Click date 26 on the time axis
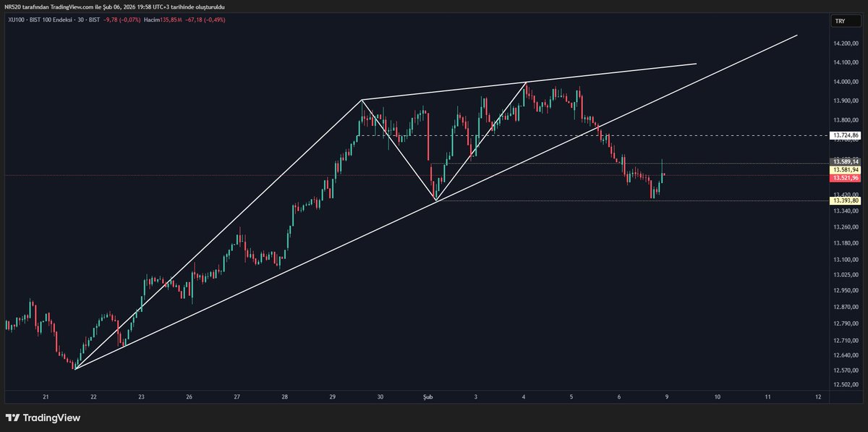868x432 pixels. click(189, 397)
